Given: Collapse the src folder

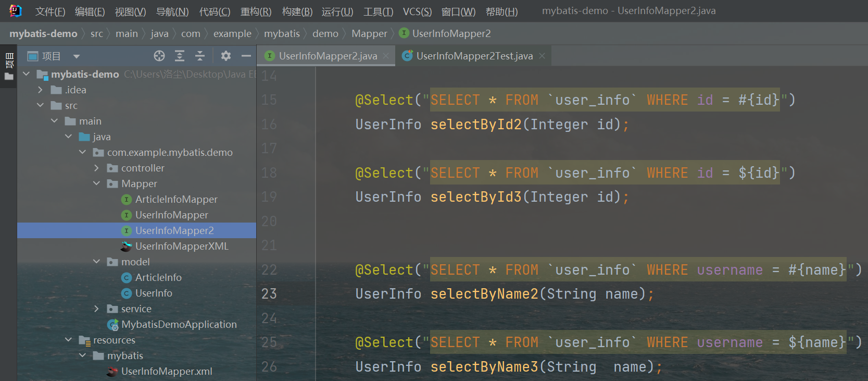Looking at the screenshot, I should (x=40, y=105).
